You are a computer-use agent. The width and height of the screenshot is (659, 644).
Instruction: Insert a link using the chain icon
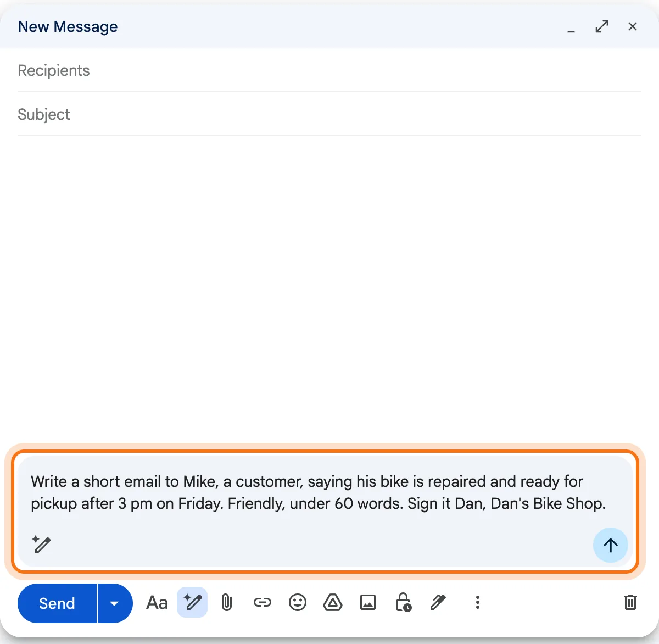click(262, 603)
